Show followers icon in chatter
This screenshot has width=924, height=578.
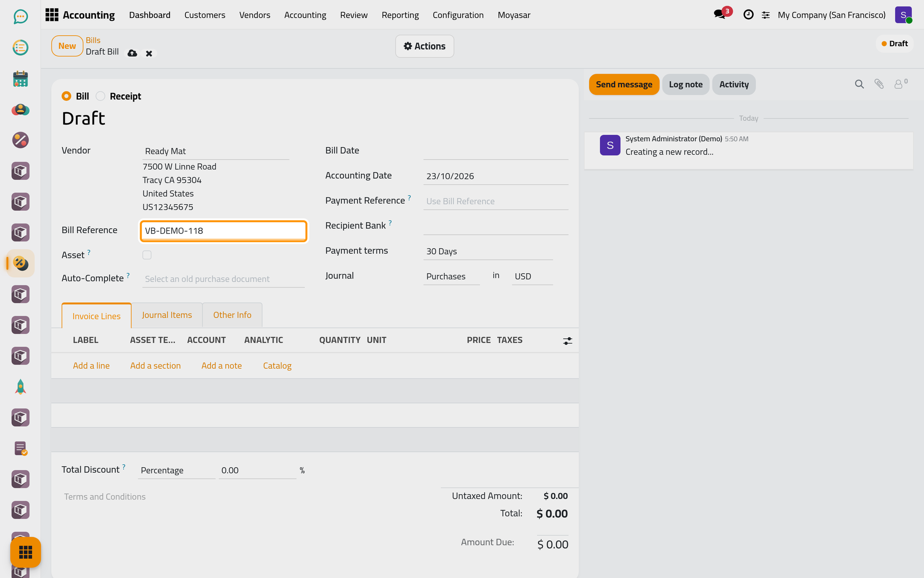tap(900, 84)
